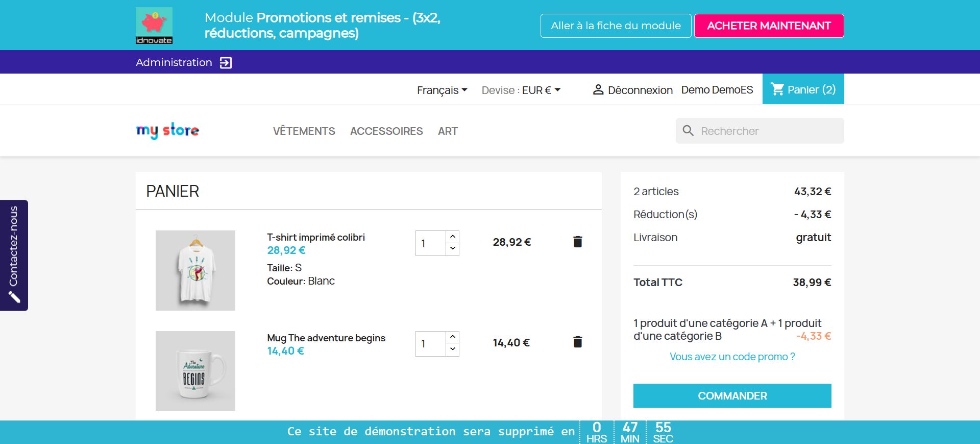This screenshot has width=980, height=444.
Task: Decrease the T-shirt quantity by one
Action: coord(453,249)
